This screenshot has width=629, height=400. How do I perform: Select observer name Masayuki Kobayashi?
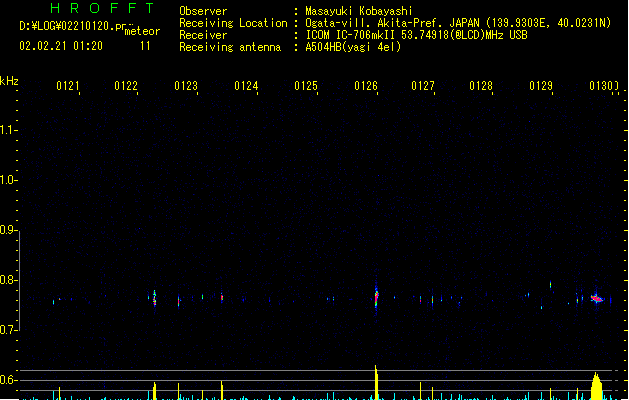click(359, 11)
